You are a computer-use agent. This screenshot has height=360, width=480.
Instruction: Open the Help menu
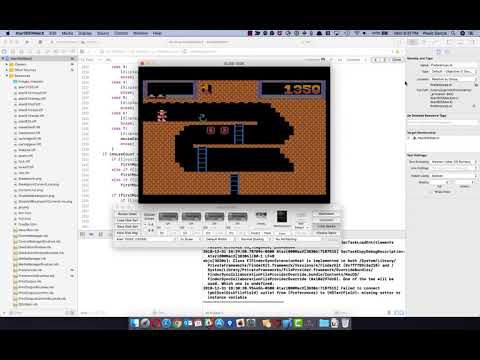pos(157,33)
